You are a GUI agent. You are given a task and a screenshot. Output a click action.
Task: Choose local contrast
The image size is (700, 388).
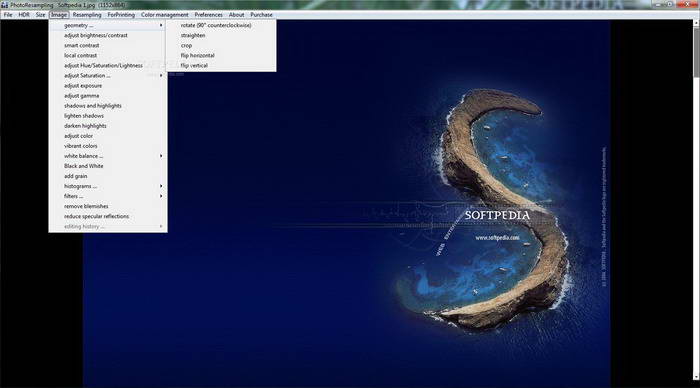click(108, 55)
